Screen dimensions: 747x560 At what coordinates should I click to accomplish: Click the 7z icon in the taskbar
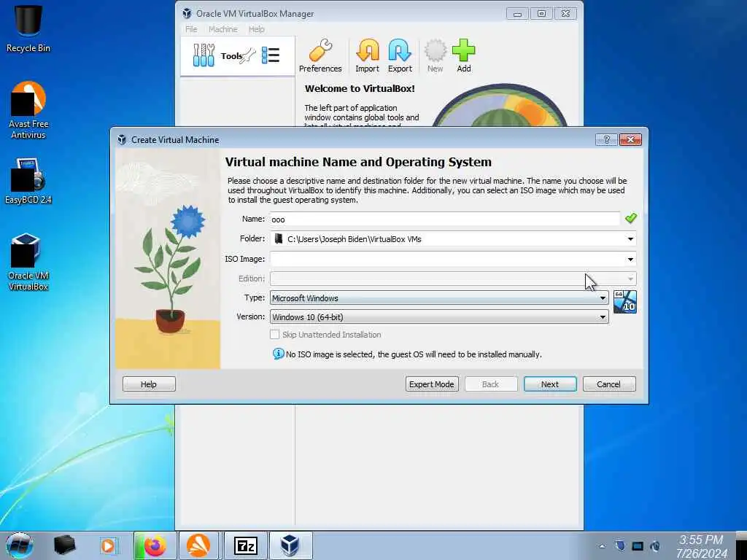coord(246,545)
